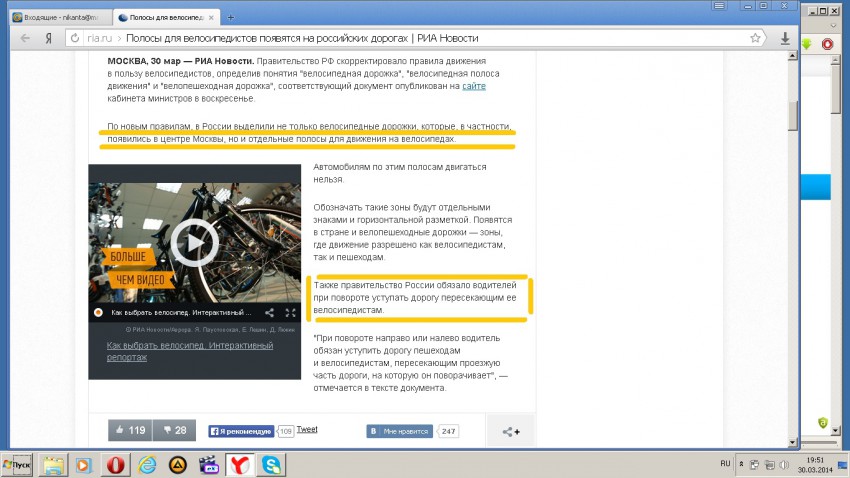Click the VK Мне нравится button
The height and width of the screenshot is (478, 850).
coord(400,431)
